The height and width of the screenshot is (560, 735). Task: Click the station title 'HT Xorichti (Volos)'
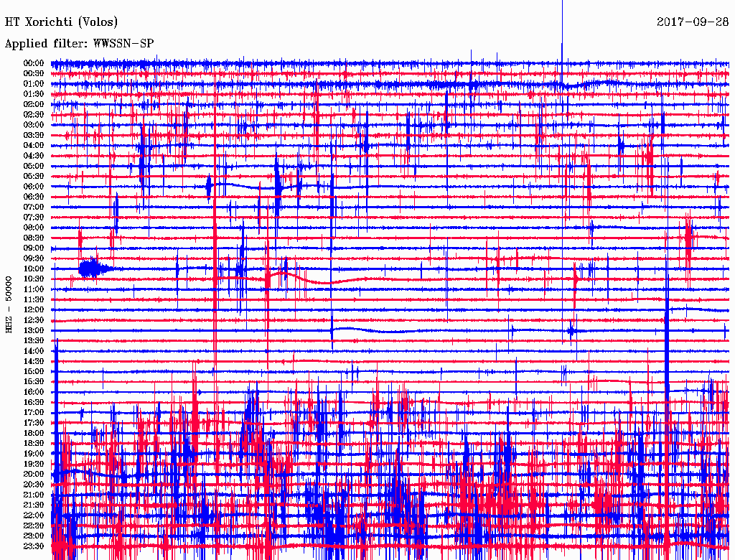(x=62, y=22)
